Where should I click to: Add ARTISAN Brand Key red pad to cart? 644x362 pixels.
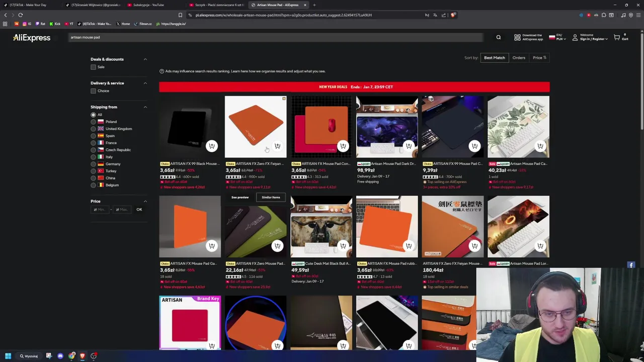click(212, 345)
